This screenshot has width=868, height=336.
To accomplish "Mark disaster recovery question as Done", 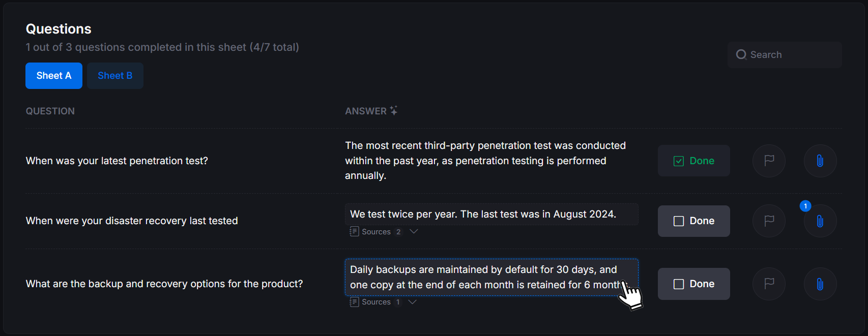I will 693,221.
